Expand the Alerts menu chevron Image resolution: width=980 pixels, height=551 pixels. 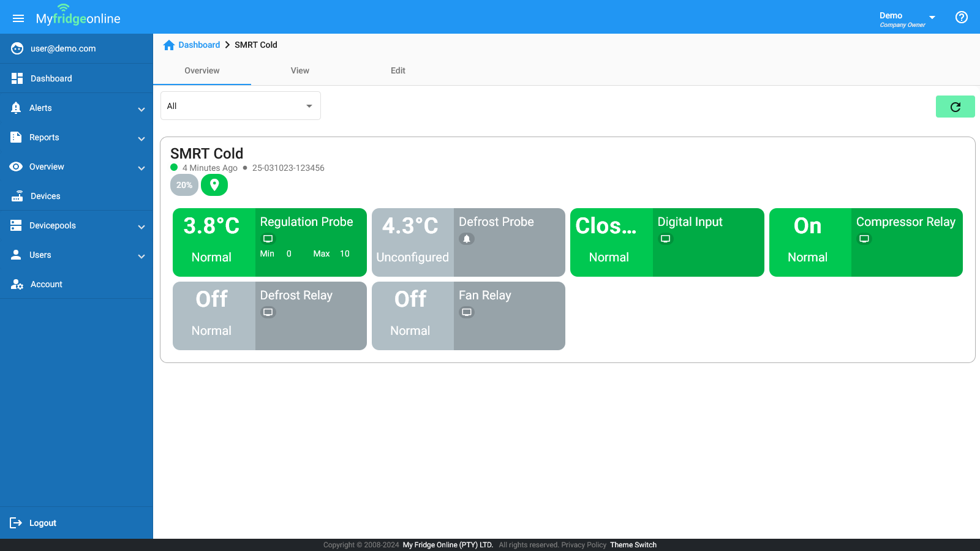coord(141,109)
